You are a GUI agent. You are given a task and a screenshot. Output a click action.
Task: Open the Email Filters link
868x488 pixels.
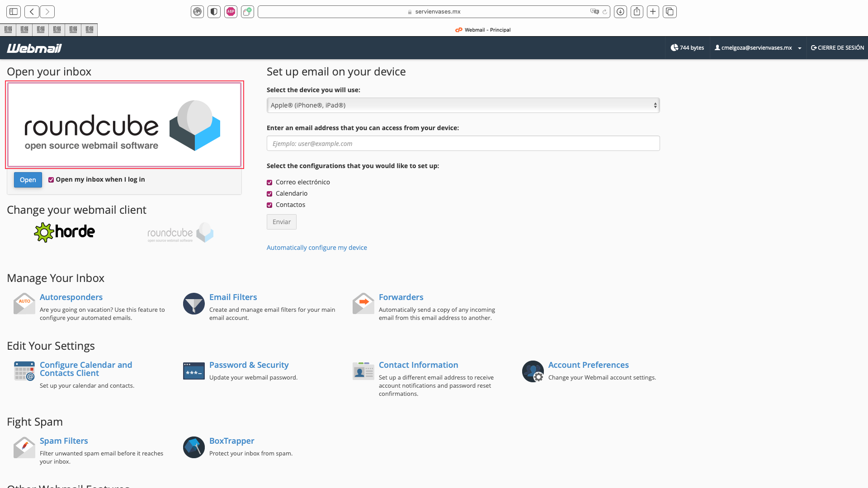click(x=233, y=297)
